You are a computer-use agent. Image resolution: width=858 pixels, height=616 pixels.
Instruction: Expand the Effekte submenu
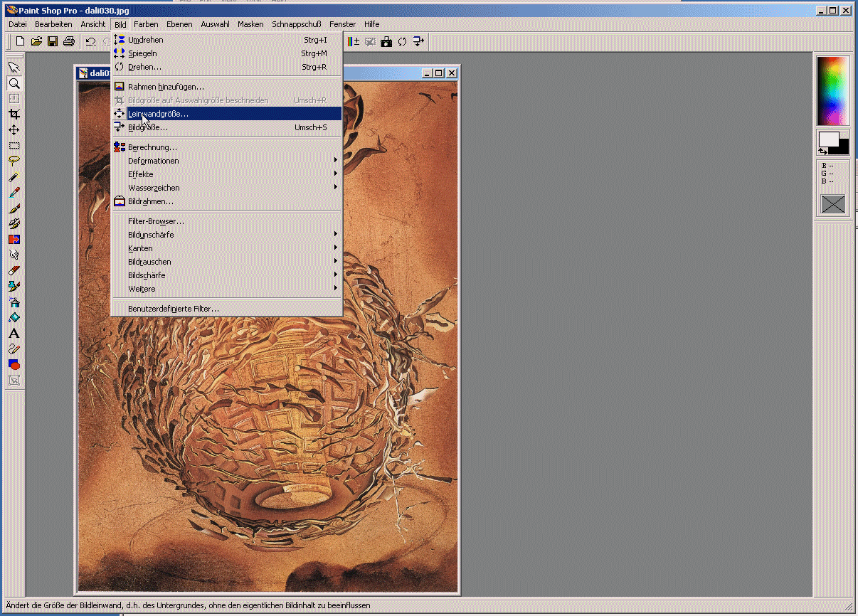tap(227, 174)
